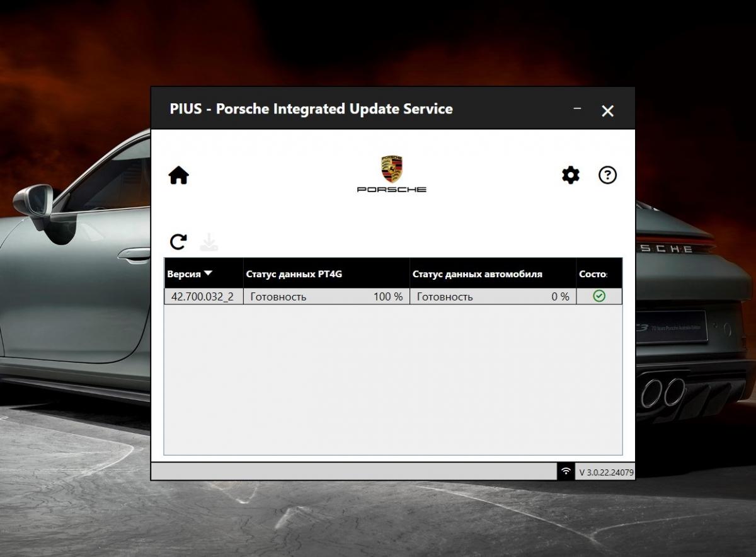Select version 42.700.032_2 row cell
The height and width of the screenshot is (557, 756).
pyautogui.click(x=202, y=296)
